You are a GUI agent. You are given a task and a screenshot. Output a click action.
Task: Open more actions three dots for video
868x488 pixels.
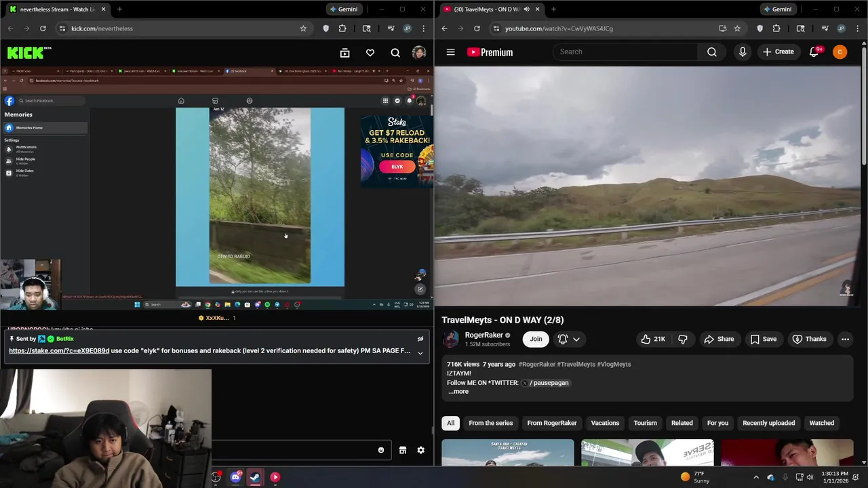(845, 339)
